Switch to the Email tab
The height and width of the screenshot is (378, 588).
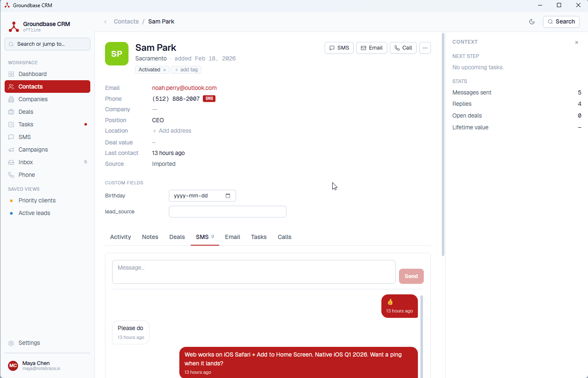[232, 237]
